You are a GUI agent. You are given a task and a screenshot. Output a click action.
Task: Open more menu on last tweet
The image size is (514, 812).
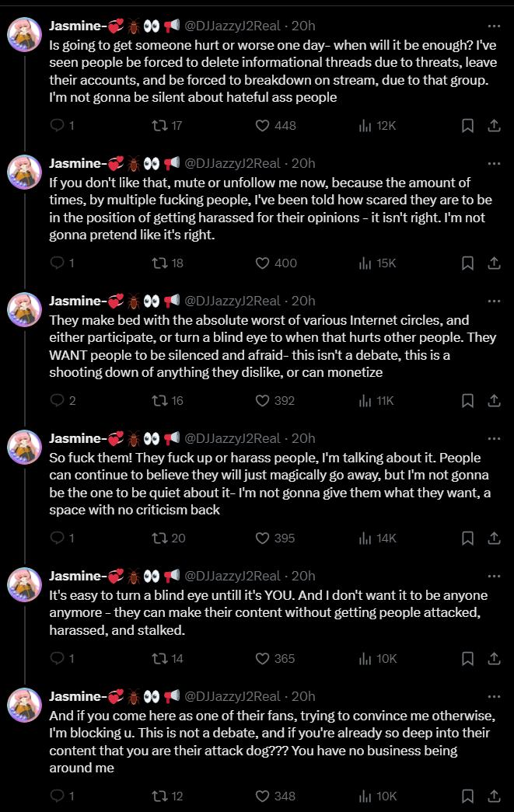495,696
